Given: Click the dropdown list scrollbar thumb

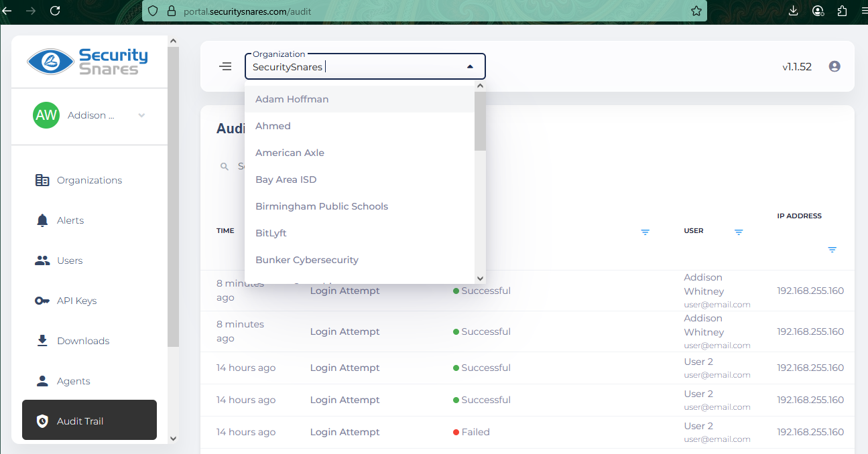Looking at the screenshot, I should tap(480, 121).
